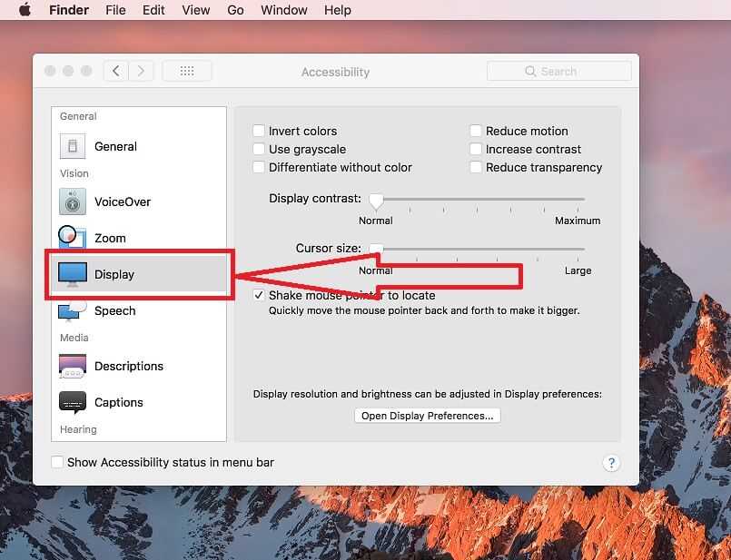Click the Apple menu logo
Viewport: 731px width, 560px height.
click(x=24, y=10)
